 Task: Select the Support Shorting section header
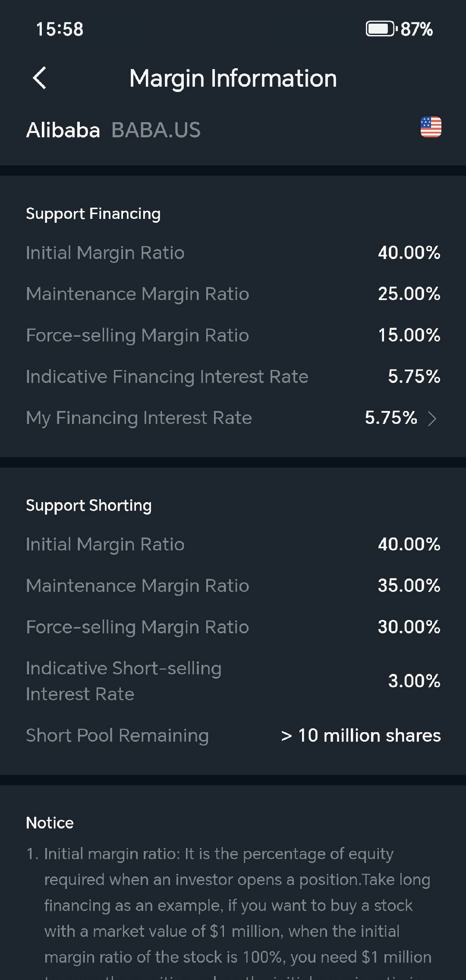89,506
